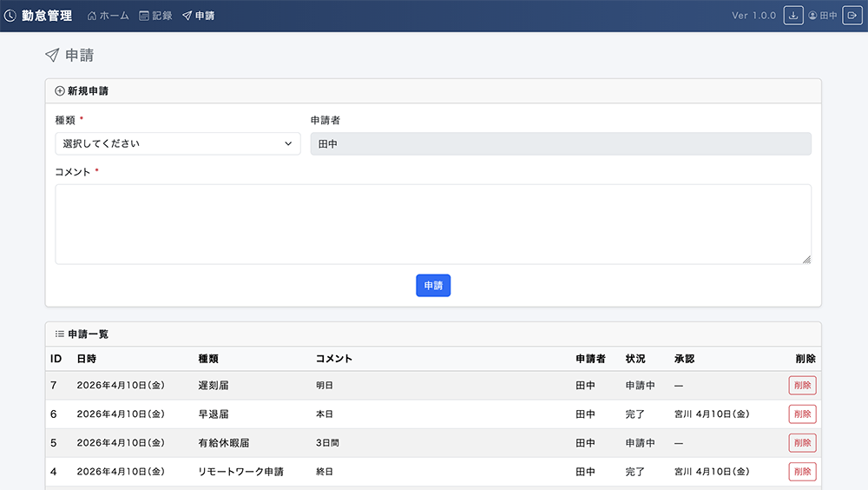Click the list icon beside 申請一覧

click(x=60, y=334)
